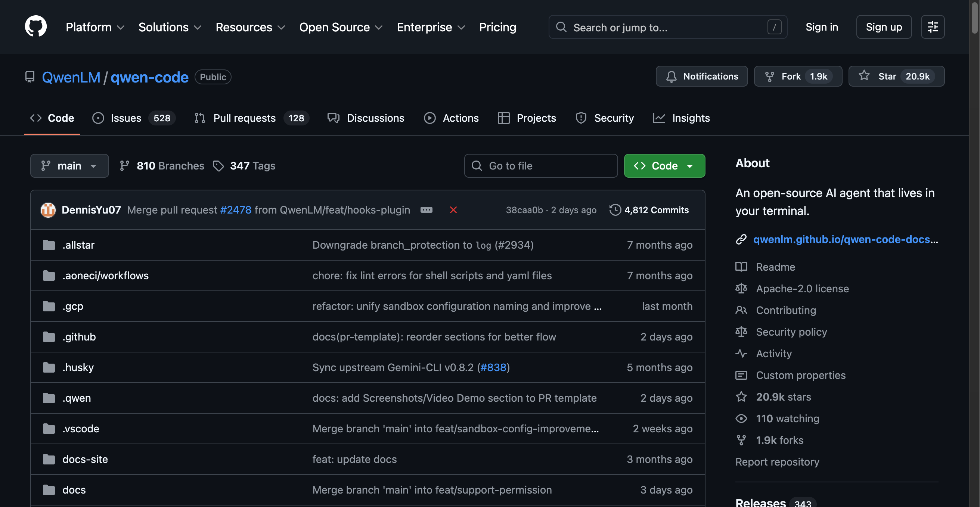Open the Pricing page link

tap(497, 27)
